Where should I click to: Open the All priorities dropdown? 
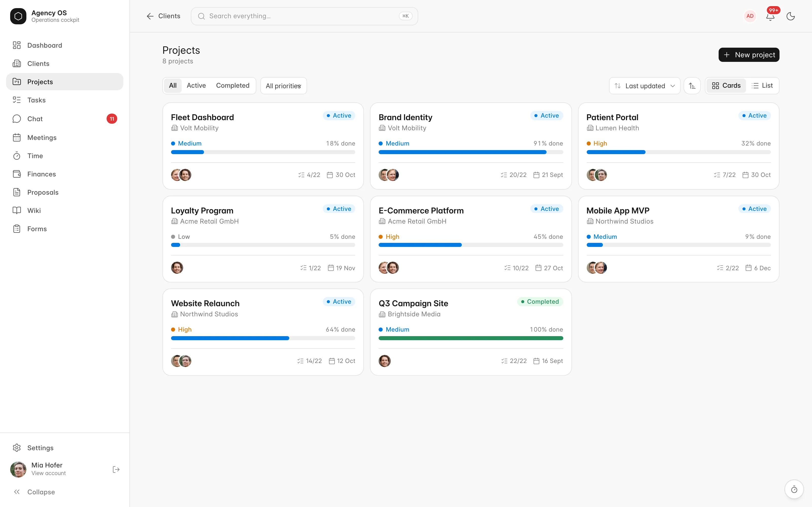coord(283,85)
